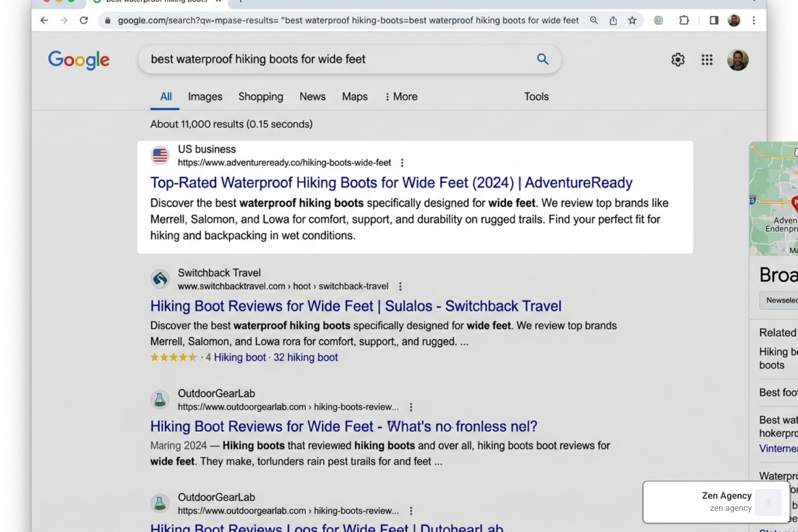Open Google quick settings gear
The image size is (798, 532).
pyautogui.click(x=678, y=60)
